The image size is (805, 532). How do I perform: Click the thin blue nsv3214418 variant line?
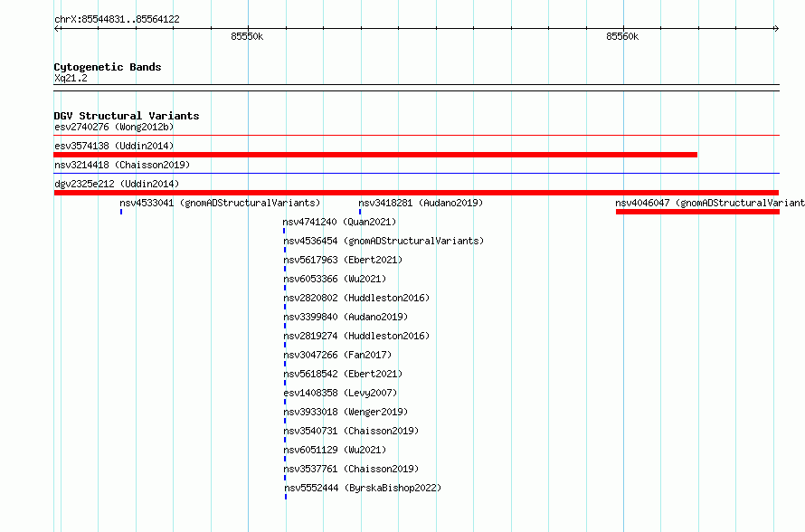[416, 174]
